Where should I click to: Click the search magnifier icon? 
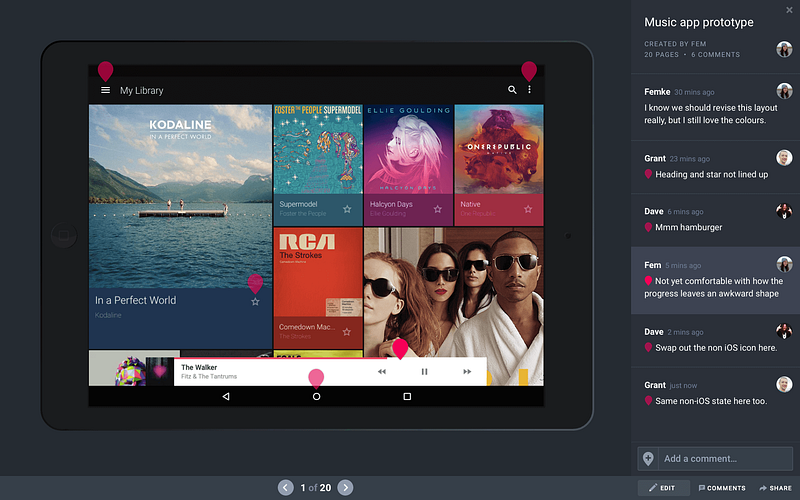[512, 90]
